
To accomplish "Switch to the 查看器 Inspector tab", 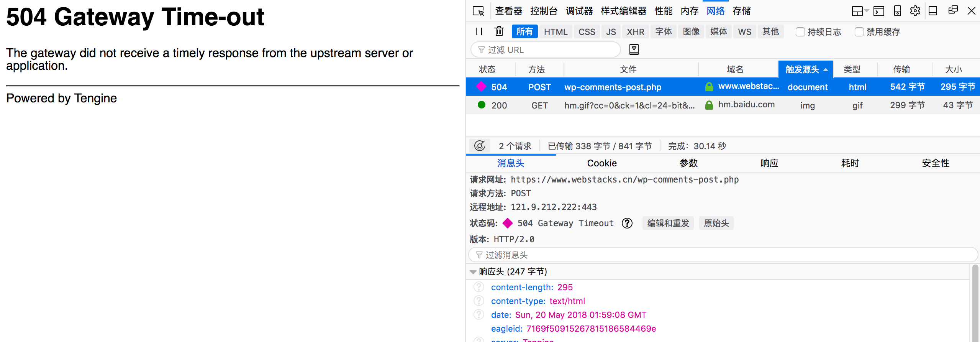I will coord(508,11).
